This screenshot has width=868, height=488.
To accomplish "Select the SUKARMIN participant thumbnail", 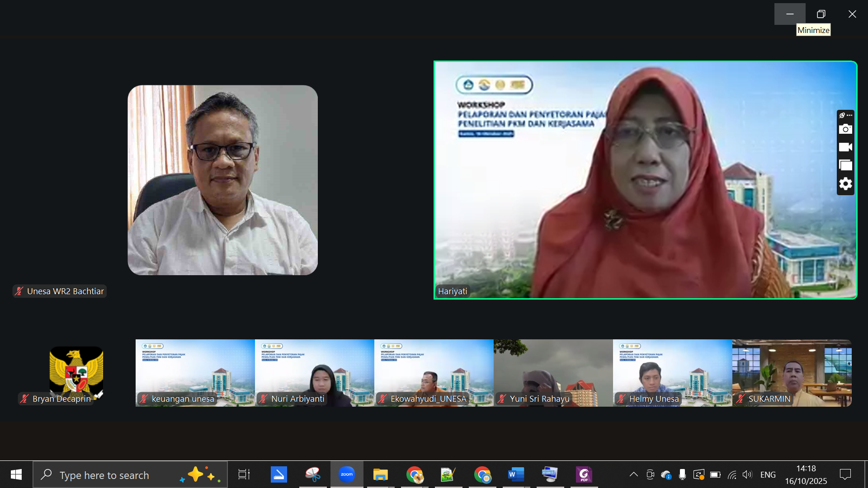I will pyautogui.click(x=792, y=373).
